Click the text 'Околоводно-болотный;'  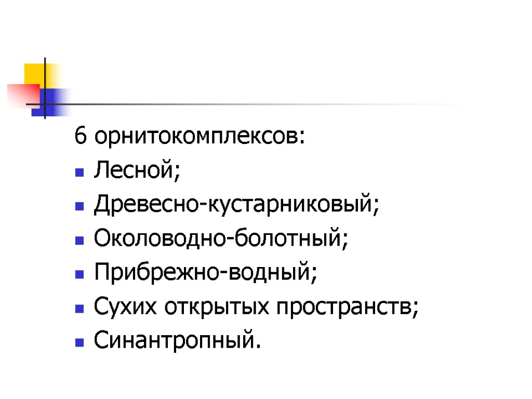(x=221, y=239)
